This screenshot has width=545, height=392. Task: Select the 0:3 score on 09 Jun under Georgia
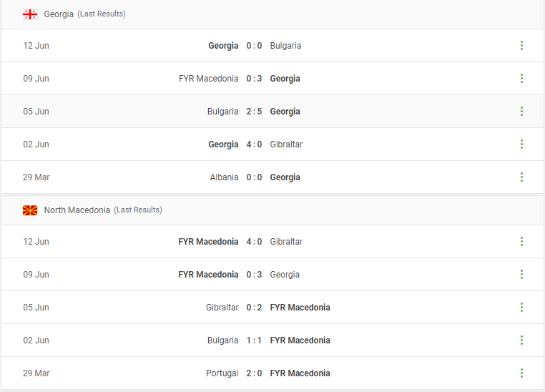[254, 79]
